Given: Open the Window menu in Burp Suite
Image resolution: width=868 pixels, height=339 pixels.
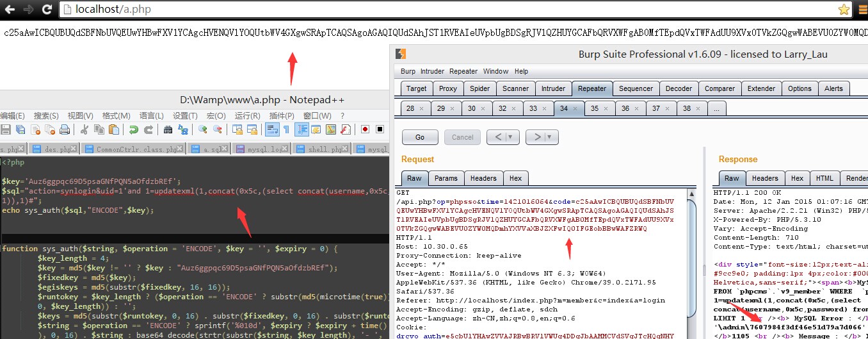Looking at the screenshot, I should [x=496, y=71].
